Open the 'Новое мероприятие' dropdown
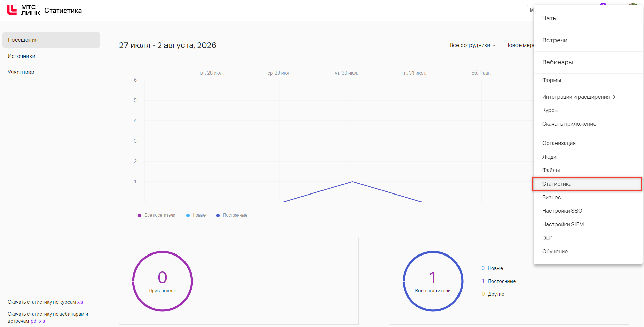 (x=520, y=45)
